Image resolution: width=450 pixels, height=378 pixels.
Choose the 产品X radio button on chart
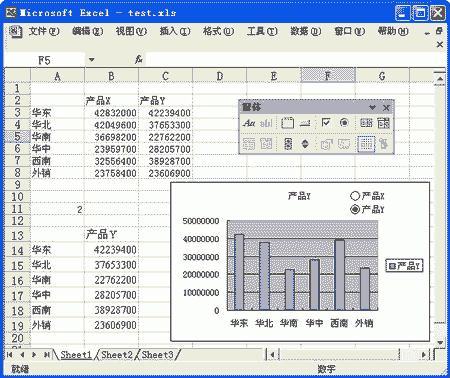coord(355,196)
